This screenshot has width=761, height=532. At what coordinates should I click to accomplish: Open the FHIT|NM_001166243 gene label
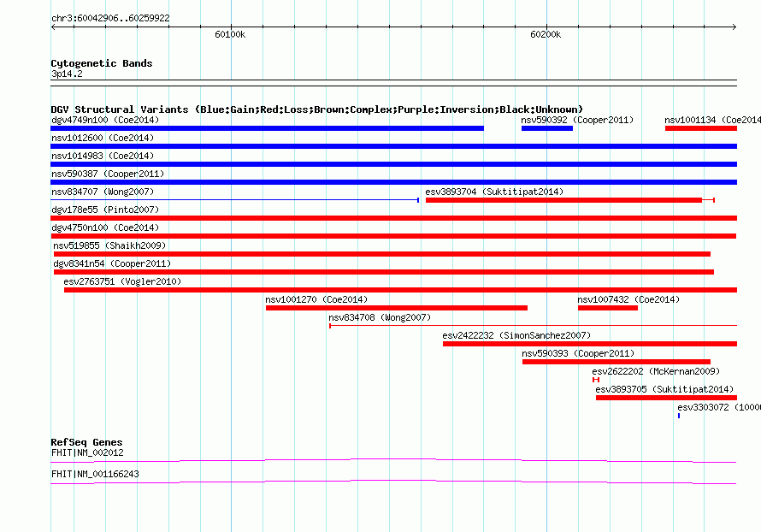[95, 474]
